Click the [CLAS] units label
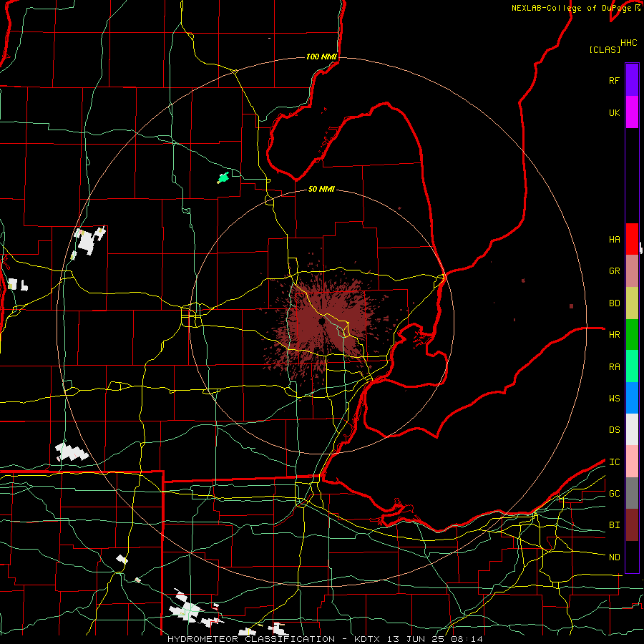This screenshot has height=644, width=644. [x=605, y=49]
